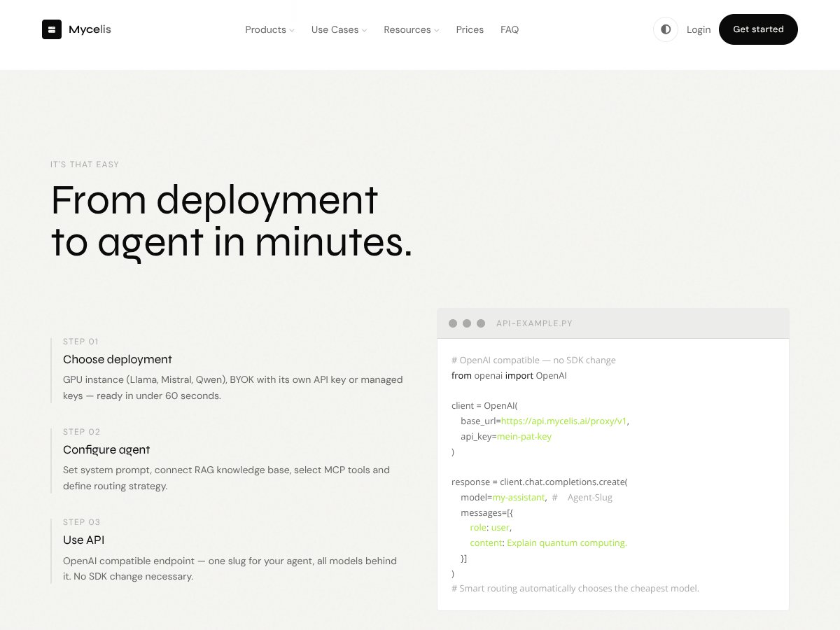Click the base_url API proxy link text
Image resolution: width=840 pixels, height=630 pixels.
(564, 421)
